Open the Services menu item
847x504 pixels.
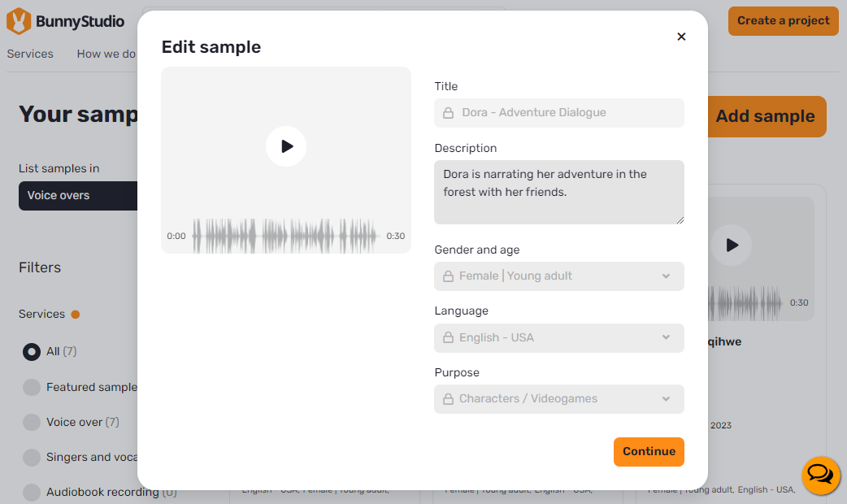pyautogui.click(x=30, y=54)
